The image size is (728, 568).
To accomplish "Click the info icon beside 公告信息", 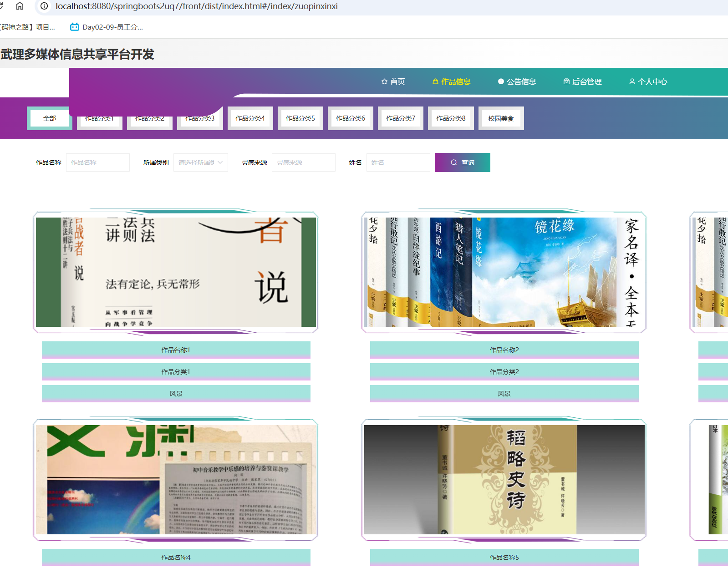I will pos(501,81).
